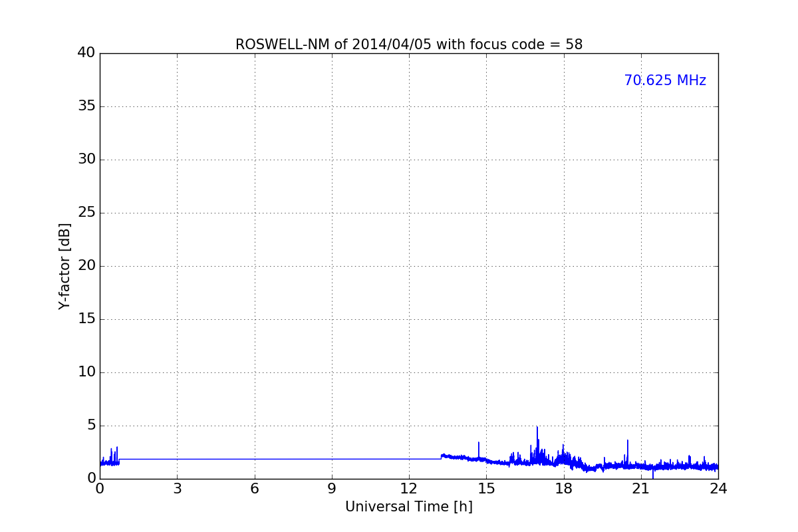Click the y-axis tick label 25

pyautogui.click(x=86, y=213)
